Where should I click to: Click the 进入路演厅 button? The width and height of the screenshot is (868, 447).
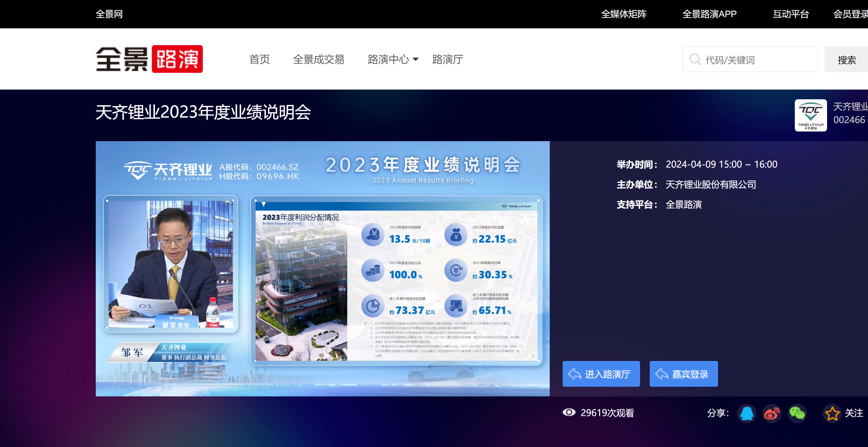pos(601,374)
